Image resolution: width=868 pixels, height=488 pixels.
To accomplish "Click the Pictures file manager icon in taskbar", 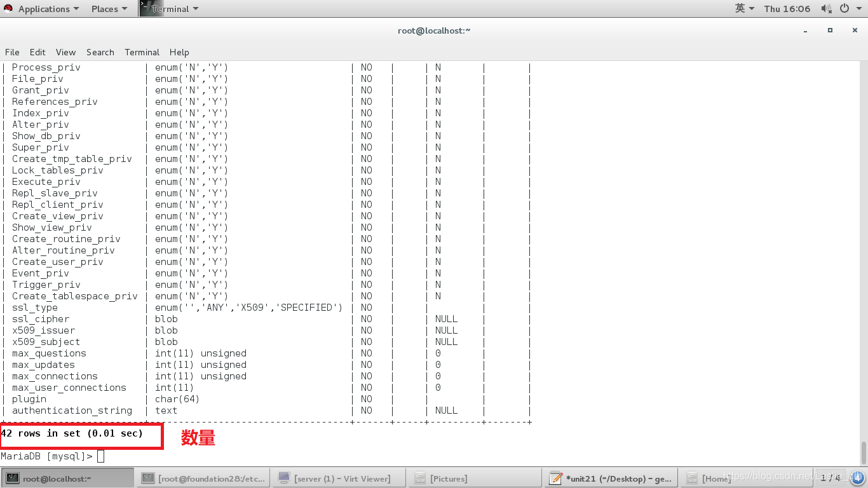I will 419,478.
